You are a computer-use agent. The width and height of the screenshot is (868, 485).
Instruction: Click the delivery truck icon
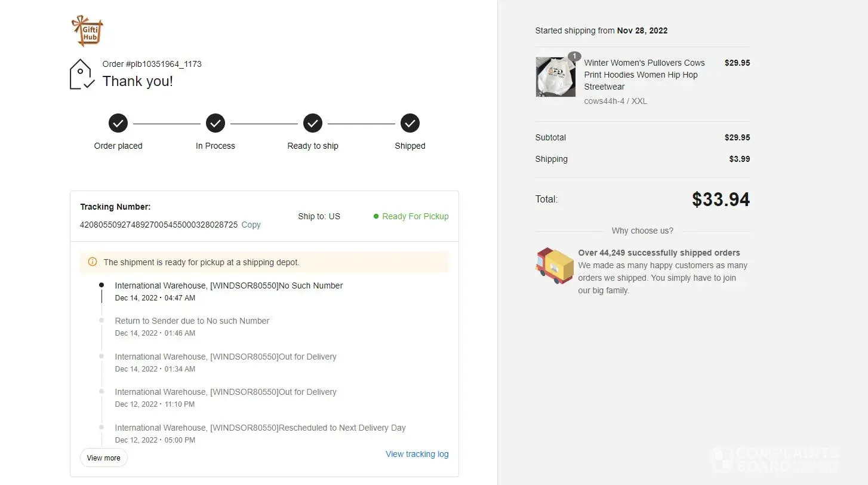pyautogui.click(x=554, y=266)
